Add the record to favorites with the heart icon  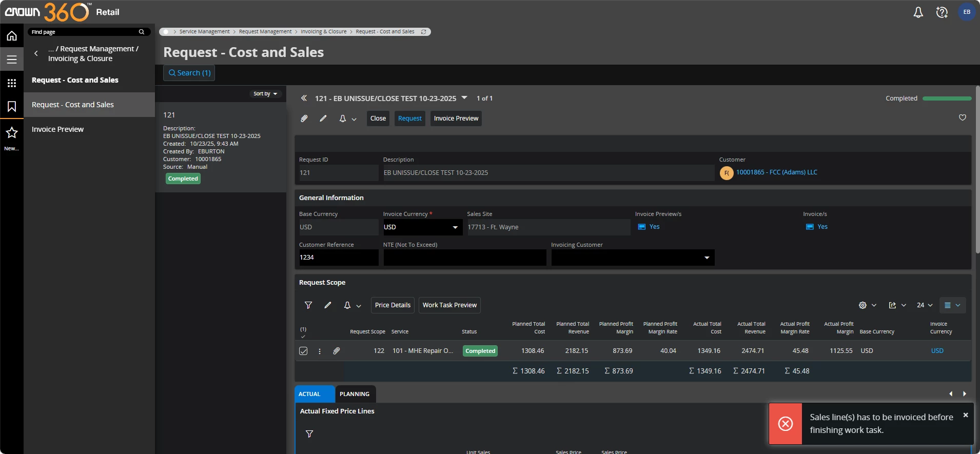pyautogui.click(x=963, y=117)
